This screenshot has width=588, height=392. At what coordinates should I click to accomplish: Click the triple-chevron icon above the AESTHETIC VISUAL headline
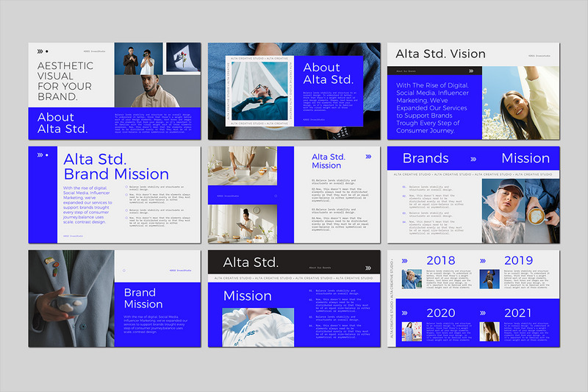tap(40, 51)
